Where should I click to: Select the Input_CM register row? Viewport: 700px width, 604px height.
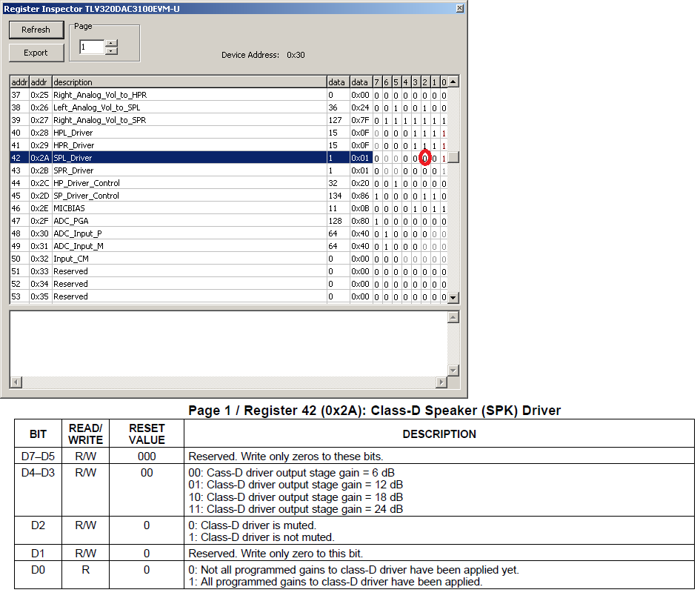[229, 259]
